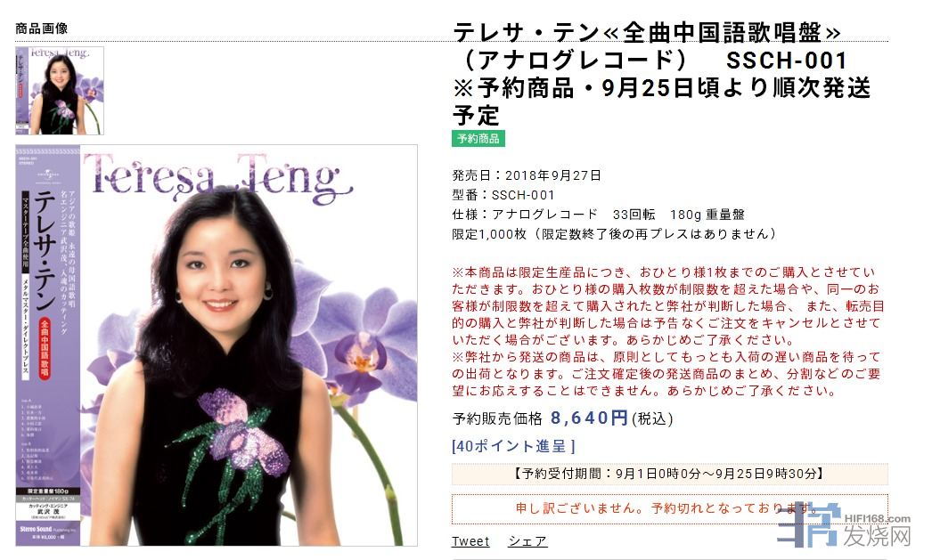Click the 40ポイント進呈 points link

[513, 445]
